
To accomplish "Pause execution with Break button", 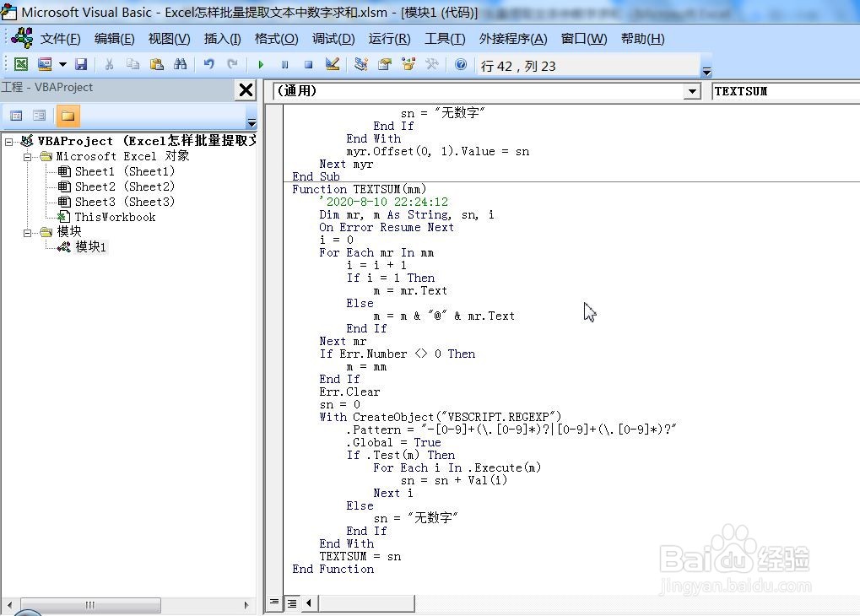I will pyautogui.click(x=284, y=65).
